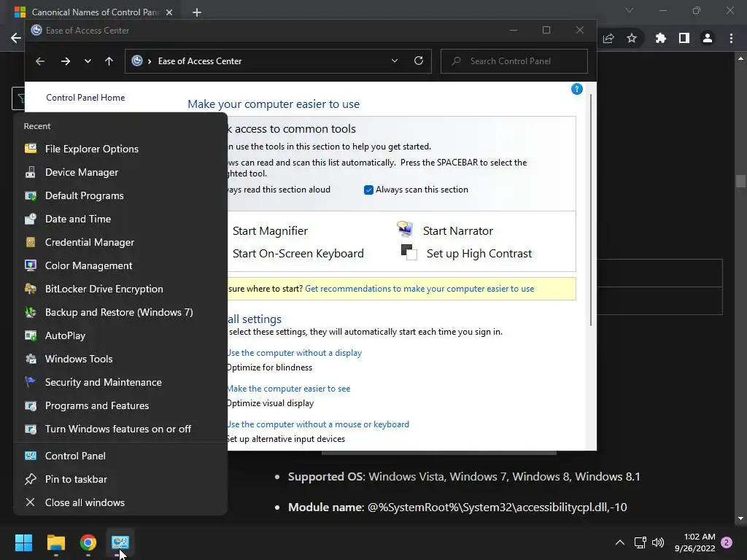The image size is (747, 560).
Task: Open the blue help question mark
Action: (x=577, y=89)
